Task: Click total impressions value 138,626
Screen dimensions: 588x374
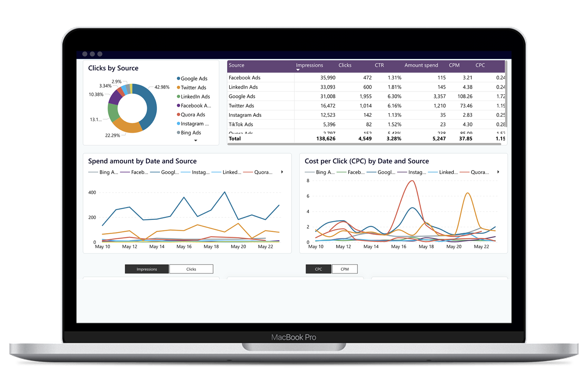Action: [326, 139]
